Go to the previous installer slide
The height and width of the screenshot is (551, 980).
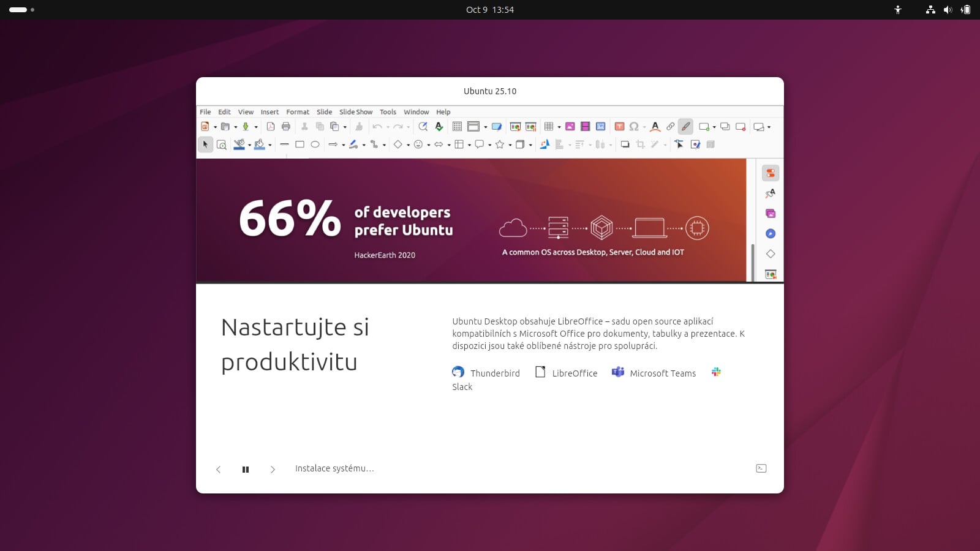pos(218,470)
